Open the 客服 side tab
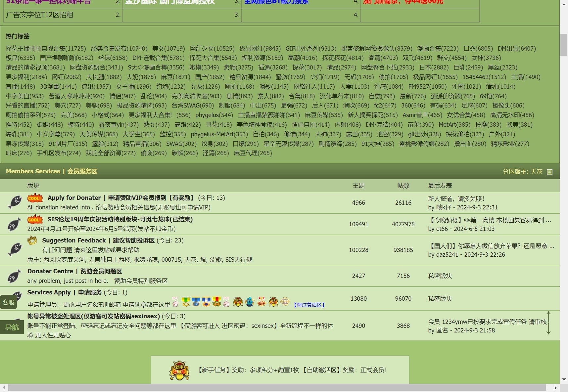This screenshot has width=568, height=392. (9, 302)
